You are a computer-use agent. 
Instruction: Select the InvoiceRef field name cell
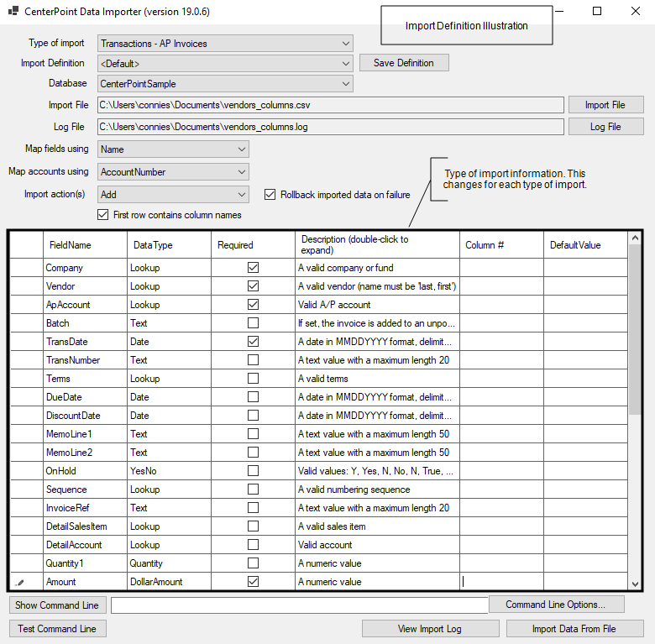85,507
